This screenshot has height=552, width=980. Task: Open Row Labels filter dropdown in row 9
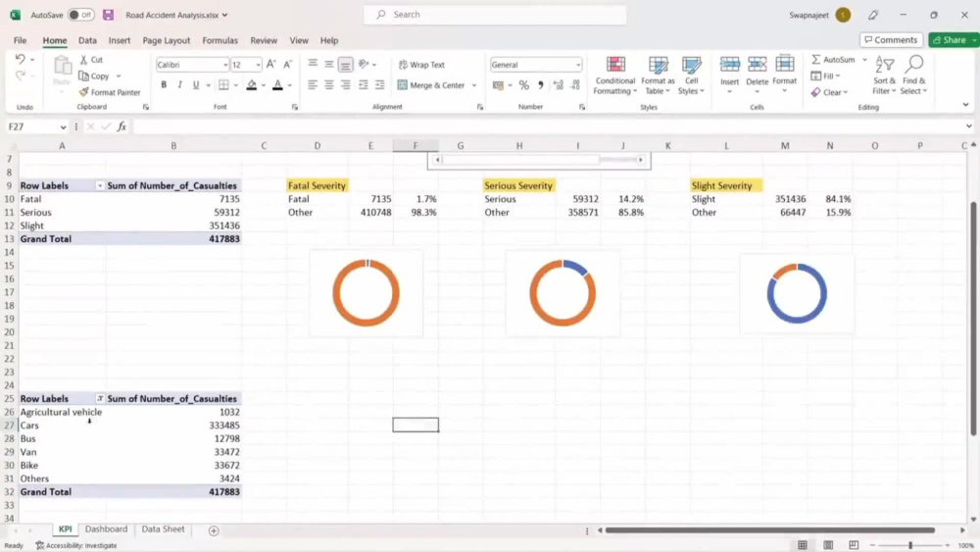99,185
